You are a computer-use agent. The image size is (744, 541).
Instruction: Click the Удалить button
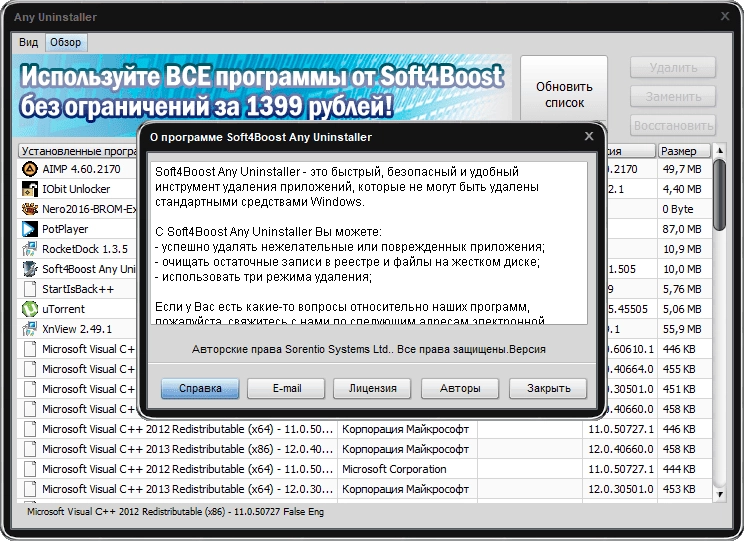673,68
